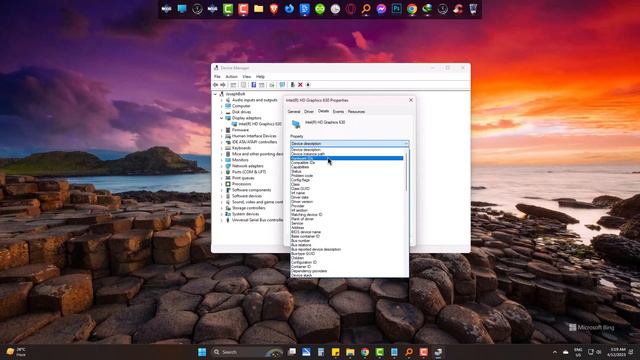Select highlighted Hardware Ids in property list
This screenshot has width=640, height=360.
pyautogui.click(x=347, y=158)
